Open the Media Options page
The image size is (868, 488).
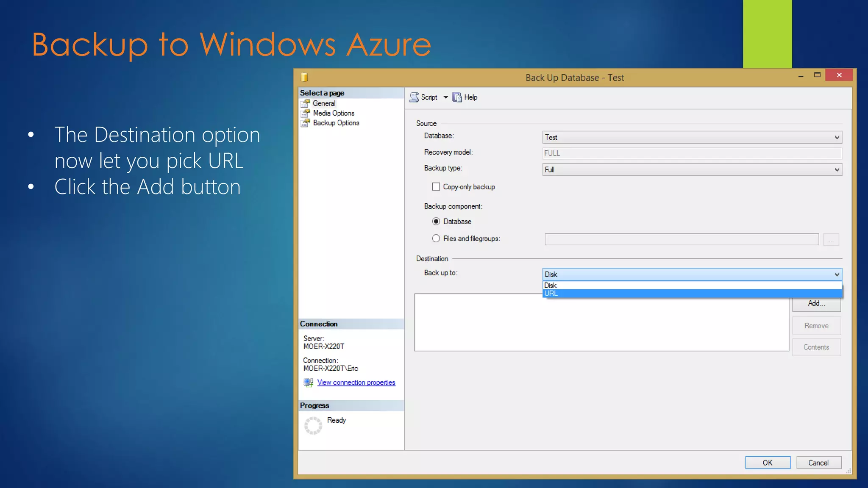tap(334, 113)
